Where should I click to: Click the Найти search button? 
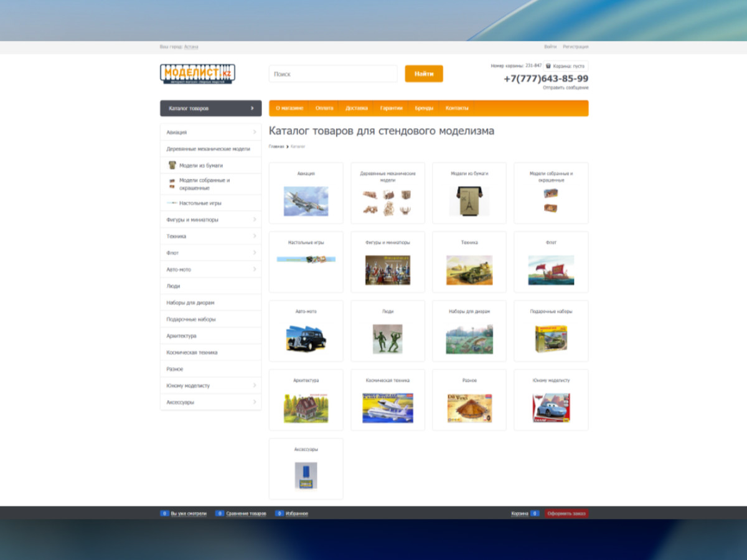424,73
